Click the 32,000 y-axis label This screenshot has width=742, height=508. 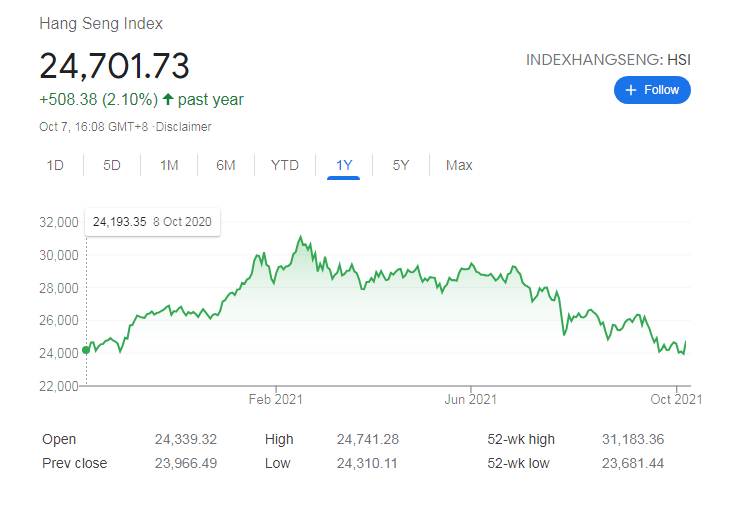[59, 222]
